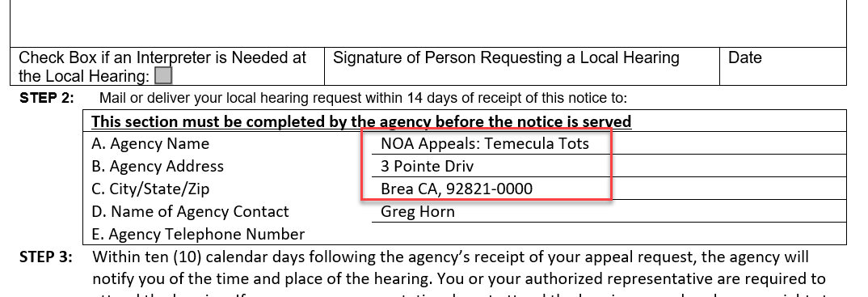Click the empty Agency Telephone Number field
868x297 pixels.
pyautogui.click(x=609, y=234)
